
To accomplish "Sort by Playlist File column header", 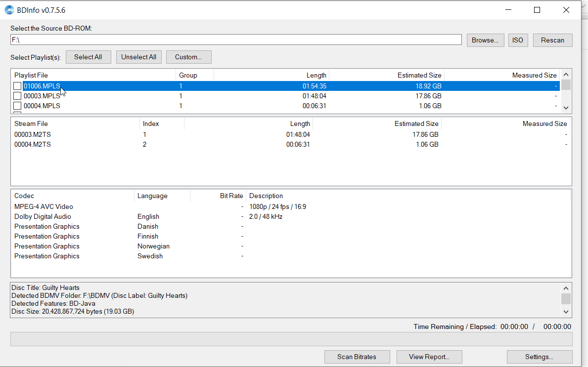I will [x=93, y=75].
